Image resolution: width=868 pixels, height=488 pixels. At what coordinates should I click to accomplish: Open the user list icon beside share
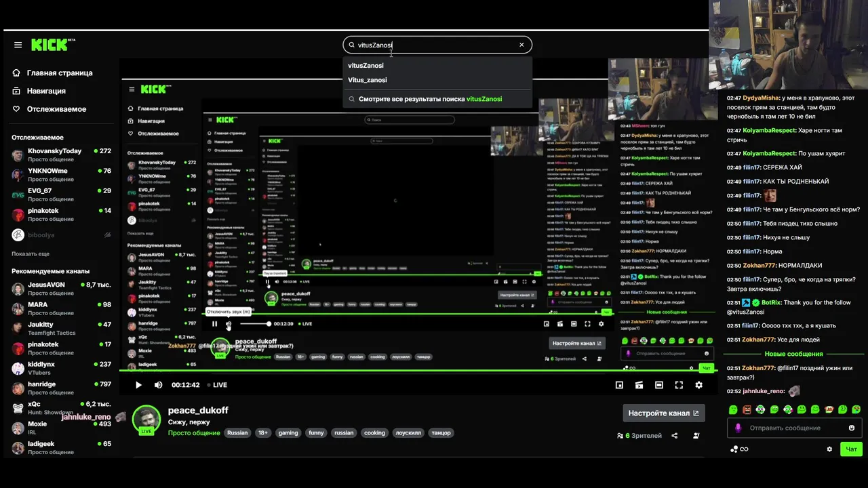pyautogui.click(x=696, y=436)
